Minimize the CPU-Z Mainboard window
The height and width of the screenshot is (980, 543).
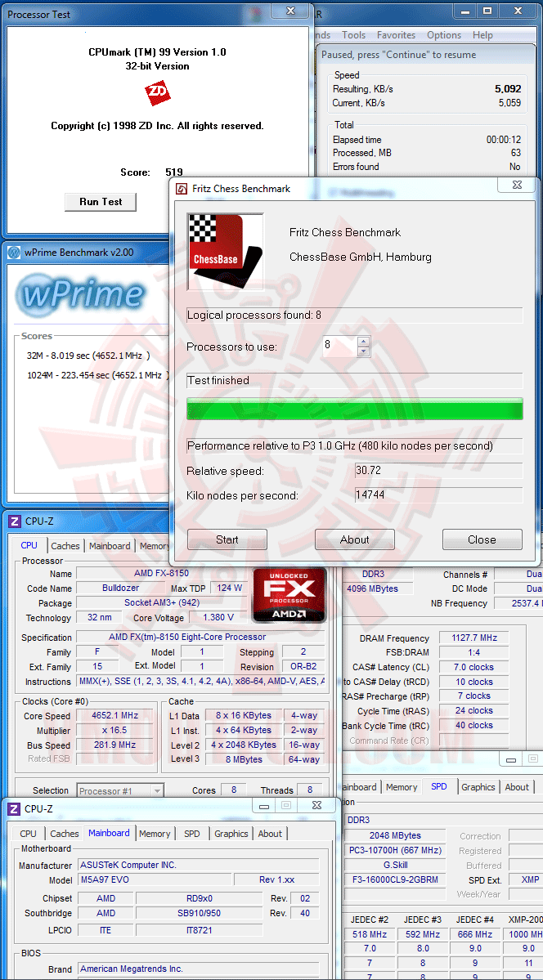tap(263, 806)
